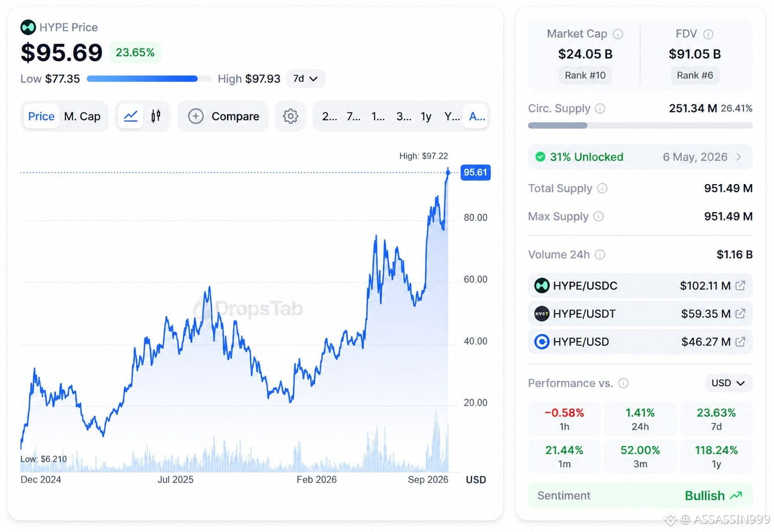Click the Low-High price range bar
Screen dimensions: 774x532
[149, 79]
